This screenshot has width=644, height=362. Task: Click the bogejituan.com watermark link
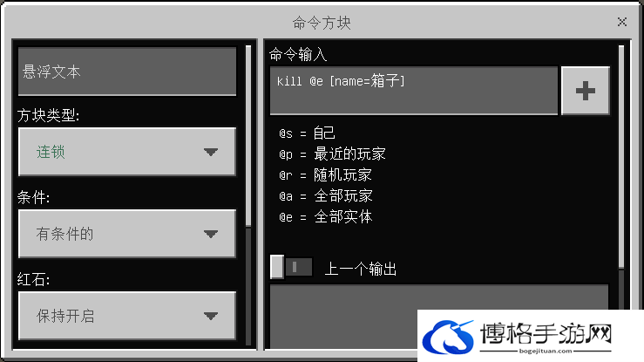545,351
